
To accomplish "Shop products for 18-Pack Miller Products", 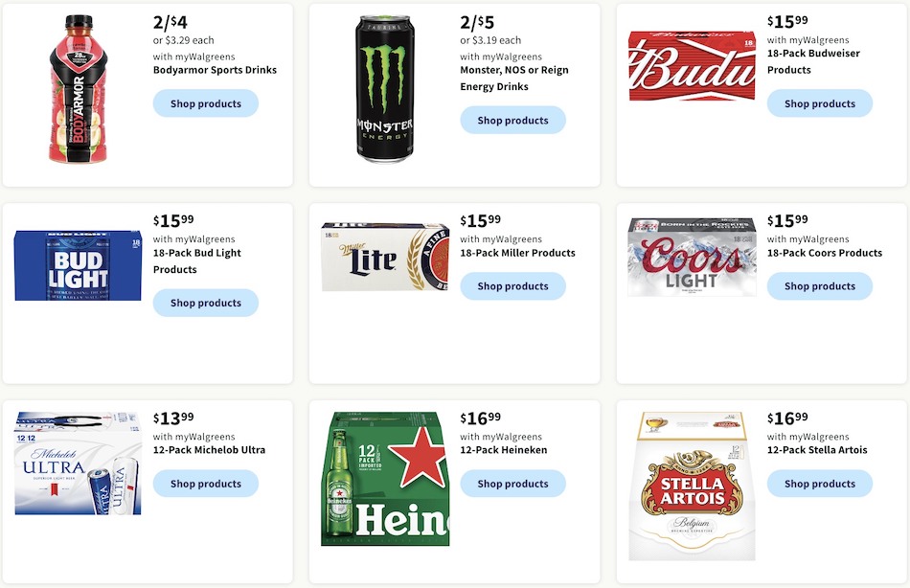I will (x=512, y=285).
